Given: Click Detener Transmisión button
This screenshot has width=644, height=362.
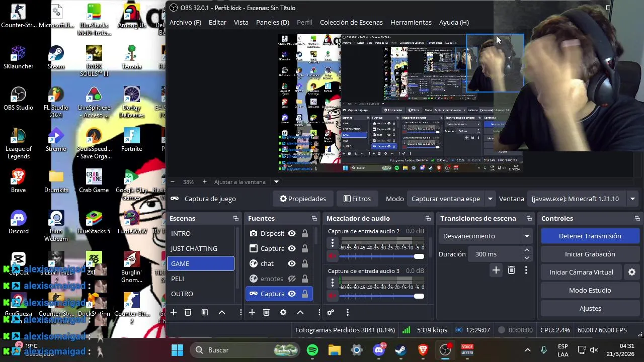Looking at the screenshot, I should 590,236.
